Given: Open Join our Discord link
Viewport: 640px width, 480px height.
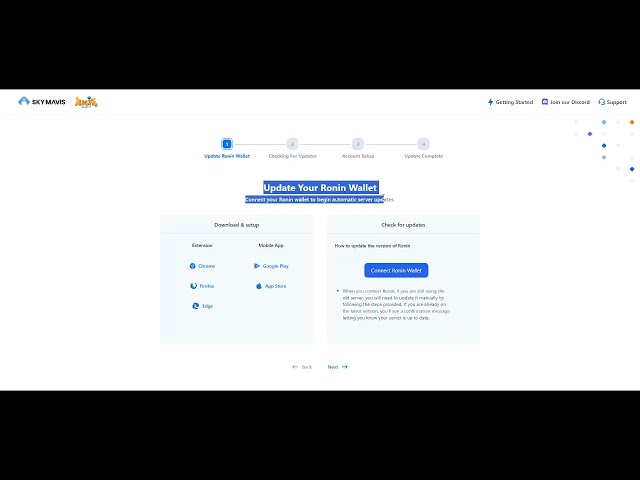Looking at the screenshot, I should pyautogui.click(x=569, y=102).
